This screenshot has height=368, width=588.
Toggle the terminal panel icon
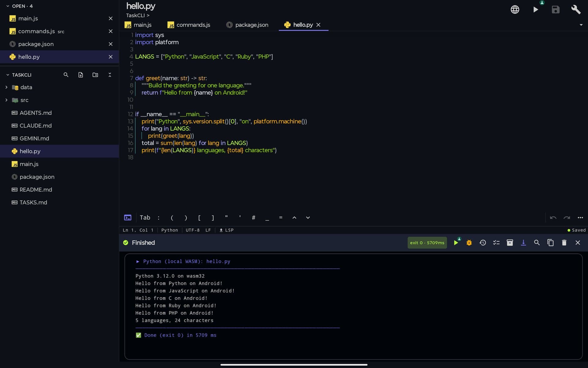click(128, 218)
